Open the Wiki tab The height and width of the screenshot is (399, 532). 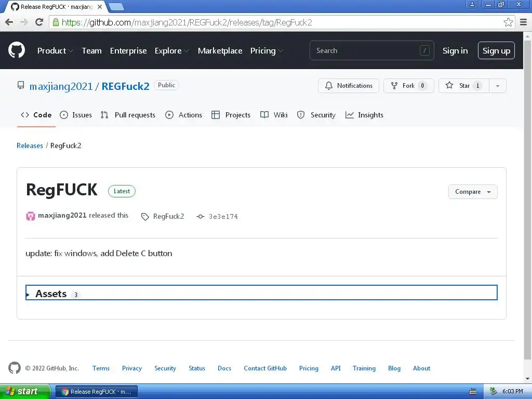pyautogui.click(x=274, y=115)
